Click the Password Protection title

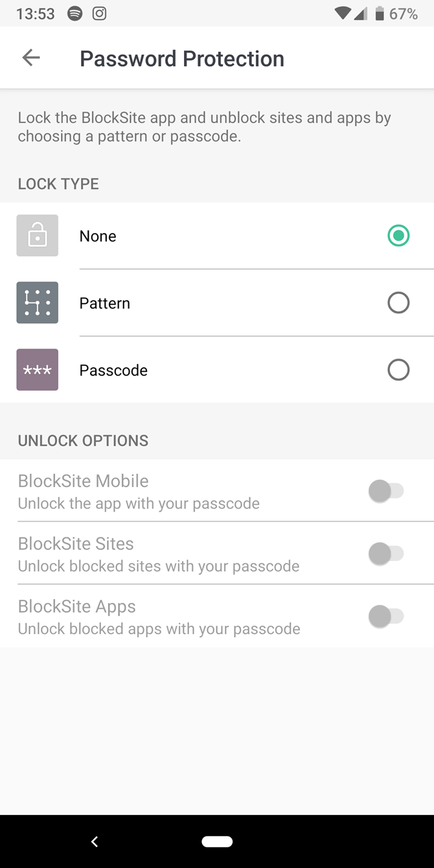pos(181,58)
